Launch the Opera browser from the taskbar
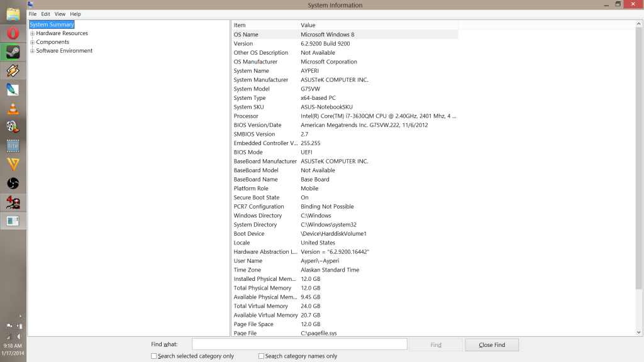This screenshot has width=644, height=362. [x=13, y=33]
